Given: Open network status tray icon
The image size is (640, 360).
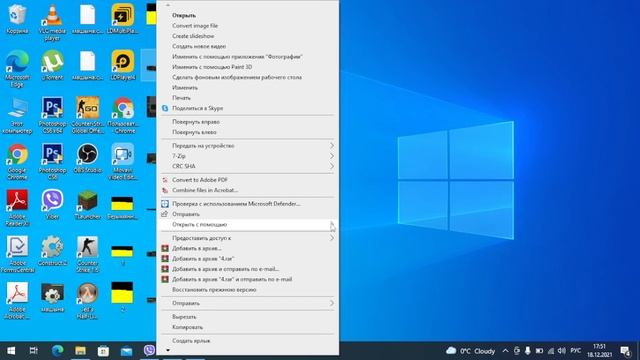Looking at the screenshot, I should (551, 351).
